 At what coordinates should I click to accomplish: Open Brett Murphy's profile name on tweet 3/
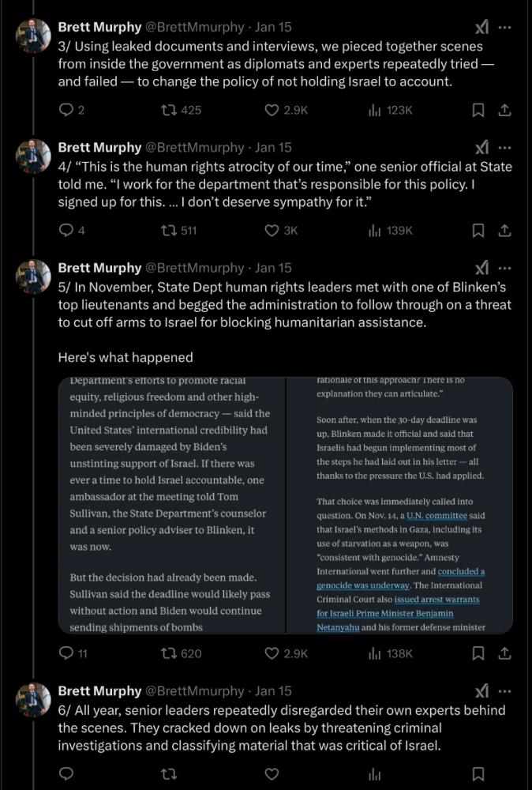98,27
